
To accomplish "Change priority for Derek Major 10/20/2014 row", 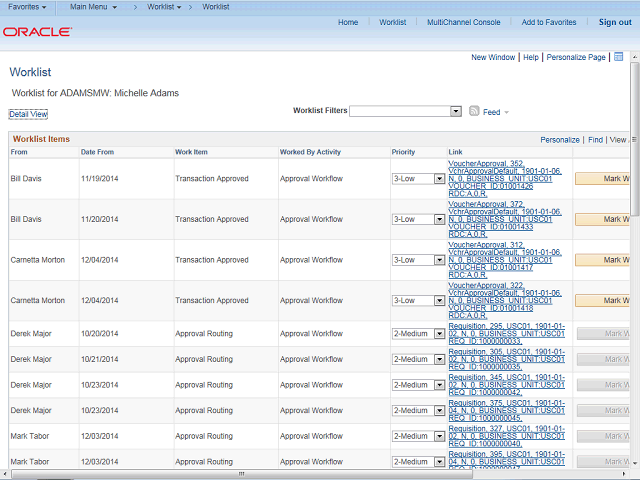I will click(x=438, y=334).
